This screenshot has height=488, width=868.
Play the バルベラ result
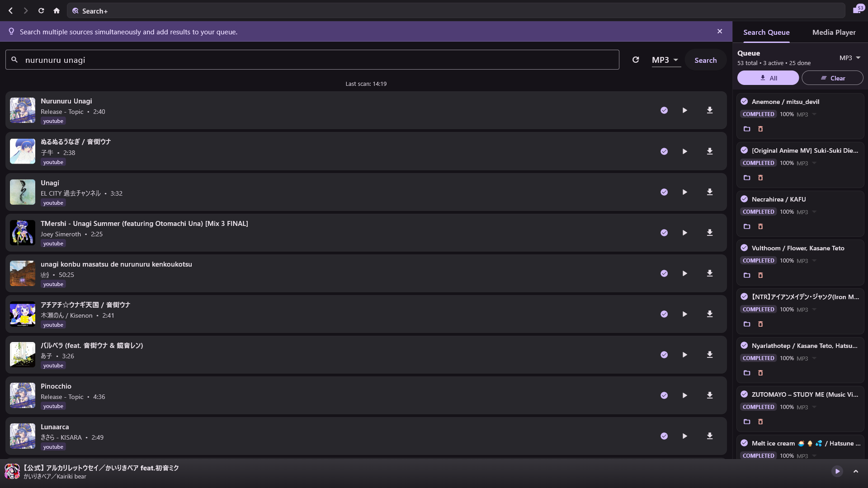click(684, 355)
